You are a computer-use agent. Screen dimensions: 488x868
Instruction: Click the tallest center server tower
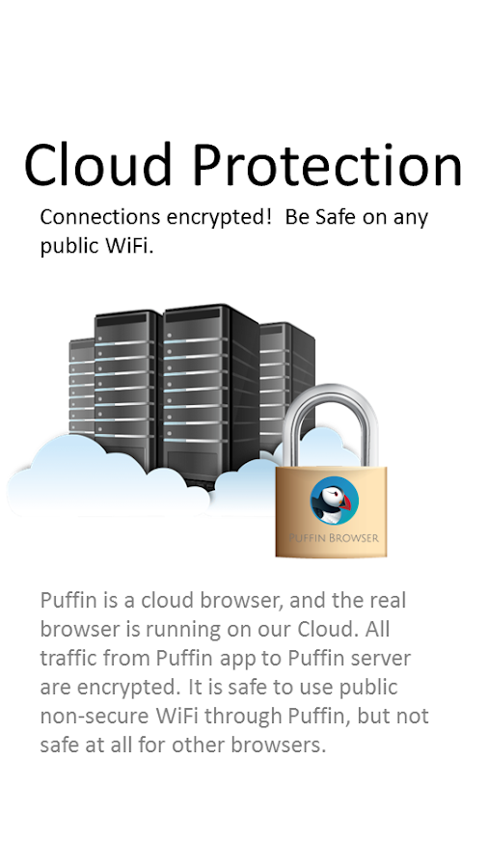211,395
